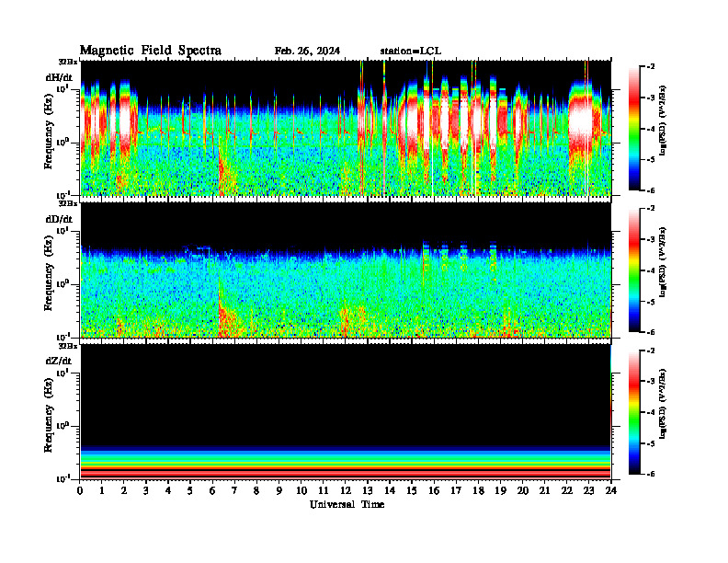Screen dimensions: 728x563
Task: Click the dZ/dt panel label
Action: coord(59,361)
